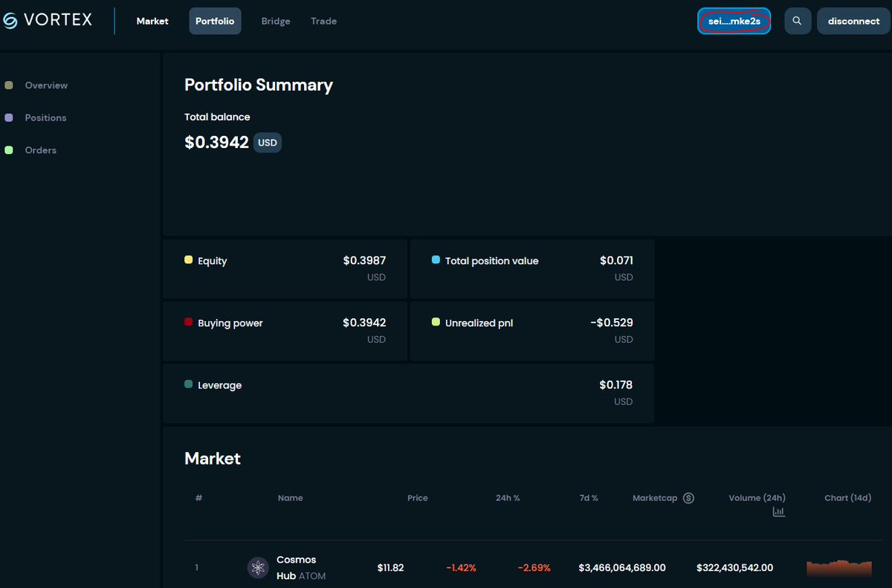Click the Cosmos Hub ATOM coin icon
Image resolution: width=892 pixels, height=588 pixels.
258,568
